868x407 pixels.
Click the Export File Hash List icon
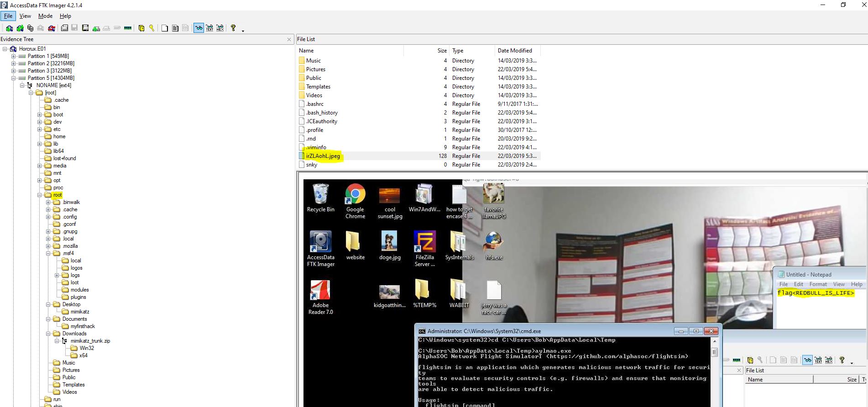click(175, 28)
